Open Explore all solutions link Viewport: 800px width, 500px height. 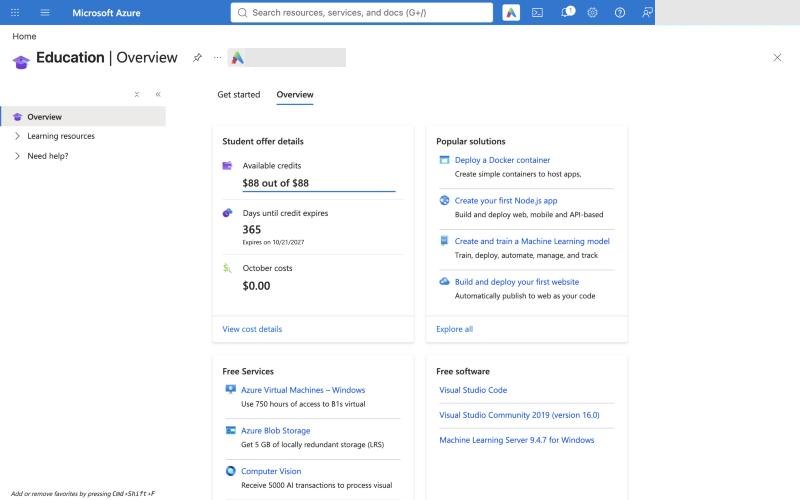pos(455,329)
